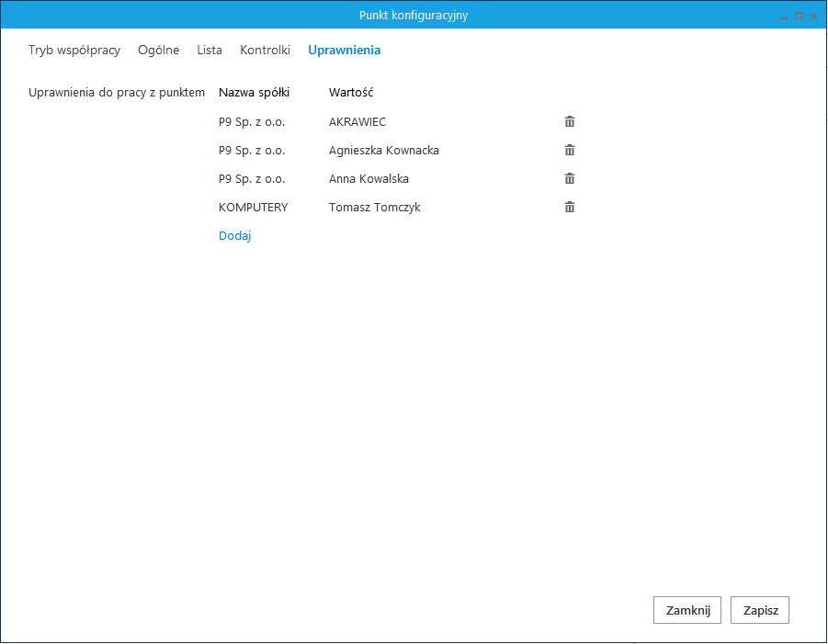Click the Wartość column header

click(351, 93)
